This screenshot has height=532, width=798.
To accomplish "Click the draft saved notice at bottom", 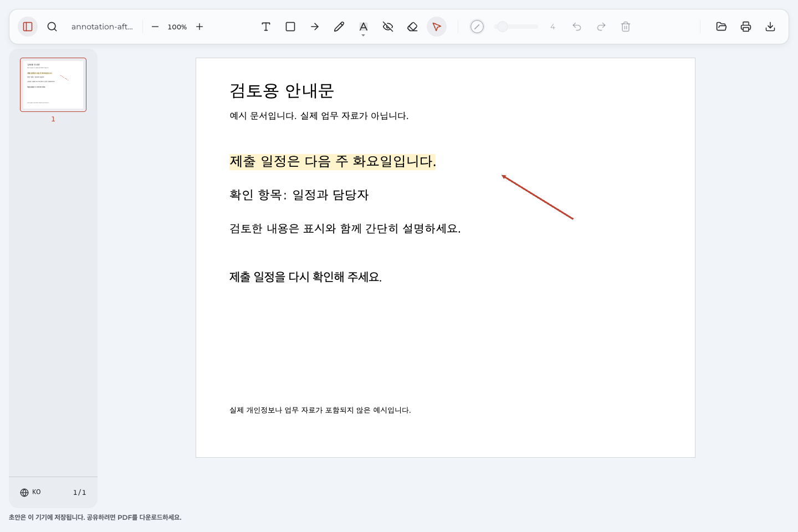I will point(95,517).
